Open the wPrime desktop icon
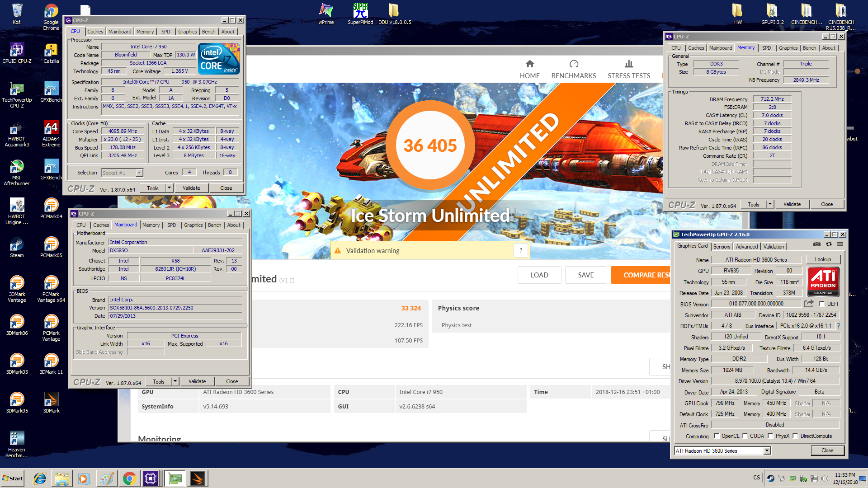Screen dimensions: 868x488 [326, 14]
